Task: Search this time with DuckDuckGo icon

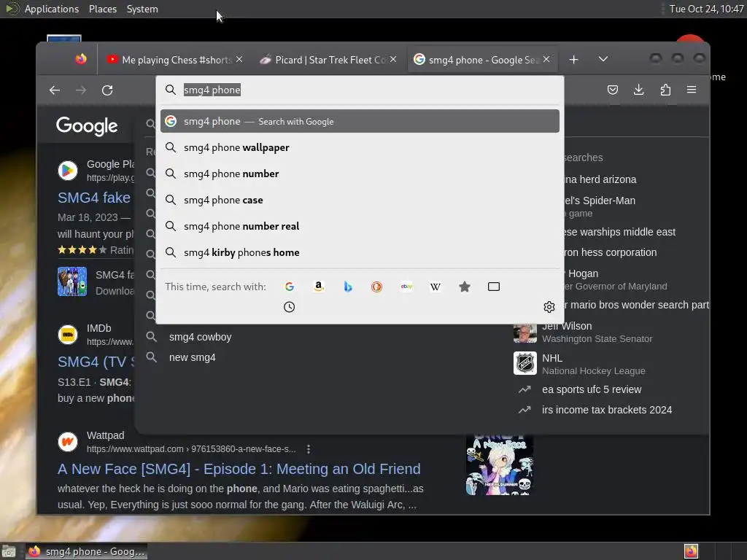Action: click(377, 287)
